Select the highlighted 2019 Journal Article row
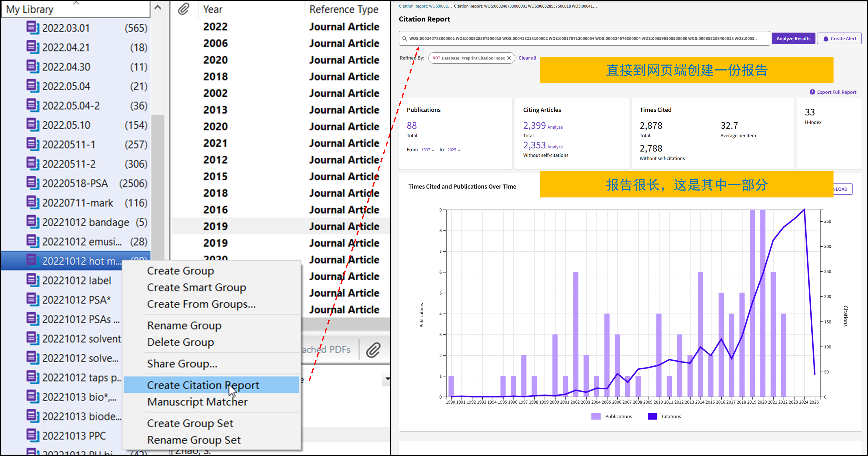868x456 pixels. point(280,226)
